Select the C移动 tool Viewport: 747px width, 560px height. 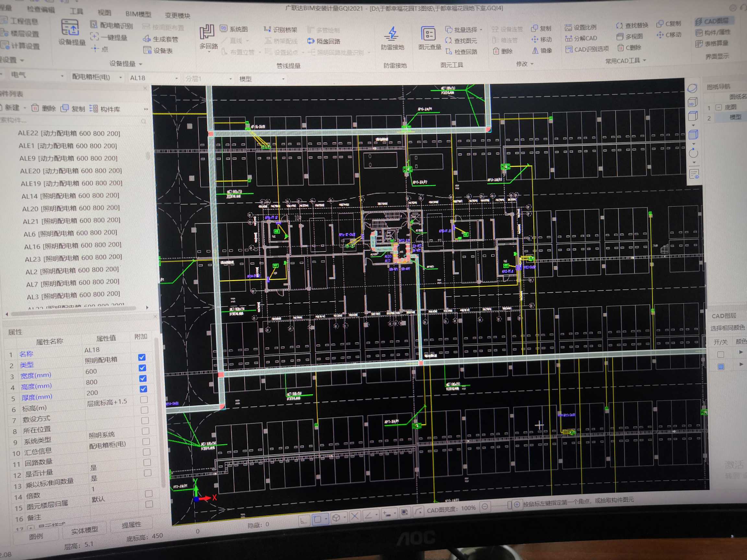point(669,35)
